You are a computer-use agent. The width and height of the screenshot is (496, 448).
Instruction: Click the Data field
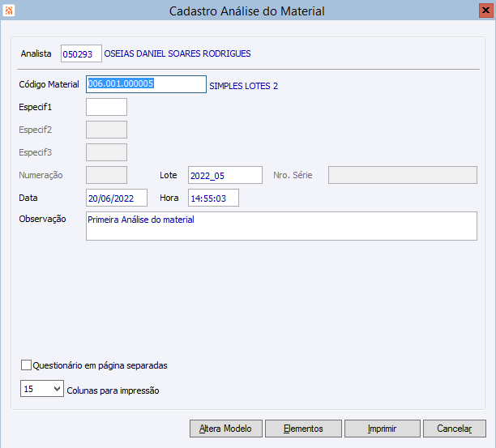coord(116,198)
